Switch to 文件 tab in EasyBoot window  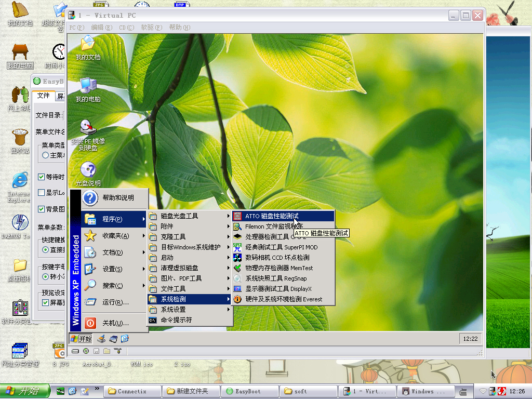pyautogui.click(x=44, y=96)
